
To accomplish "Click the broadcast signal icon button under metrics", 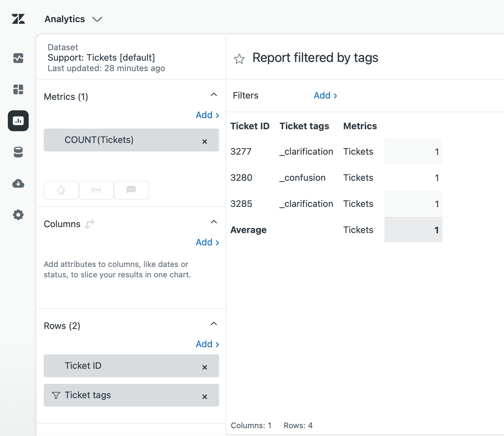I will tap(96, 190).
